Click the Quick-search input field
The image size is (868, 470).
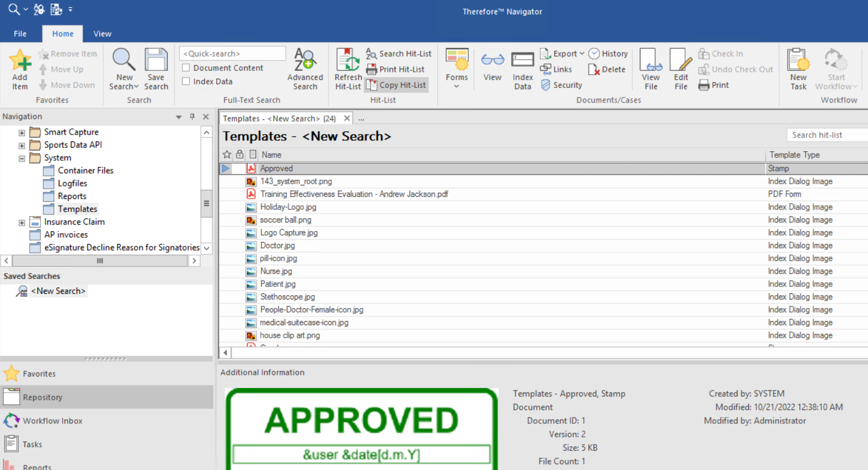pos(232,54)
